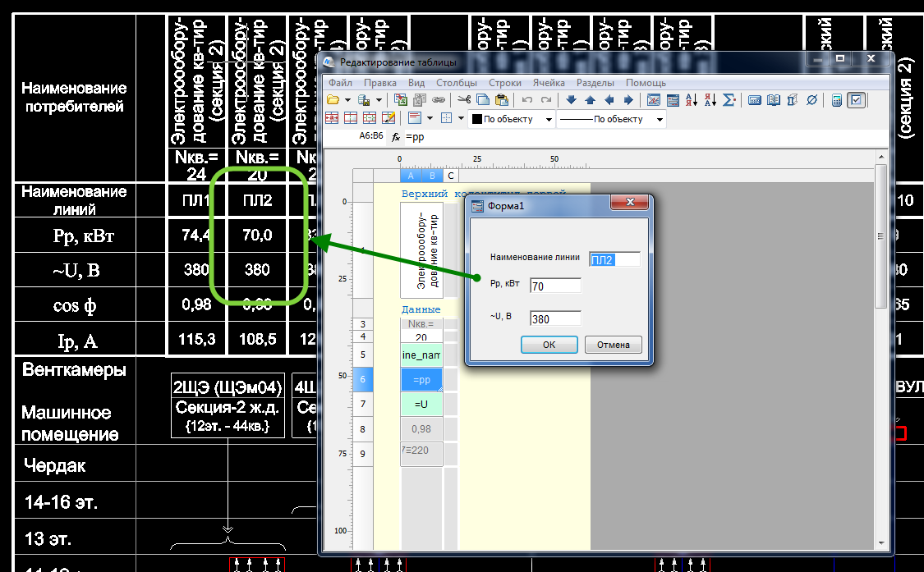Open the Вид menu
924x572 pixels.
pyautogui.click(x=416, y=83)
